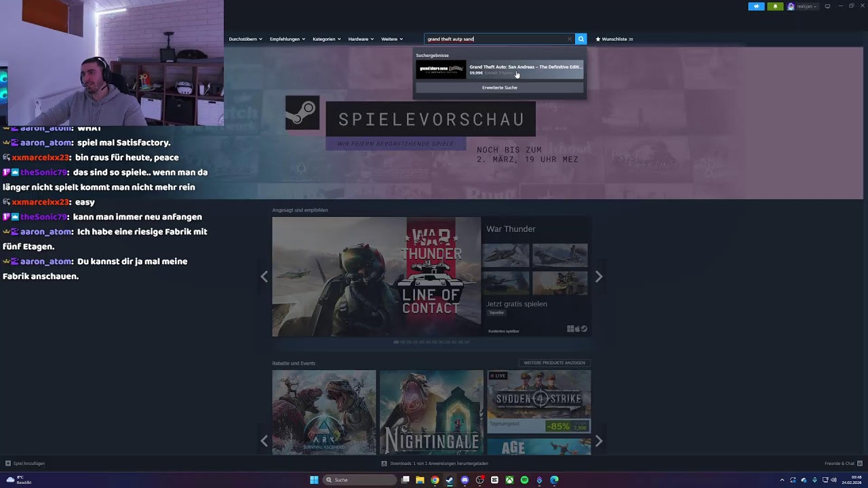The width and height of the screenshot is (868, 488).
Task: Open Erweiterte Suche advanced search
Action: pyautogui.click(x=500, y=87)
